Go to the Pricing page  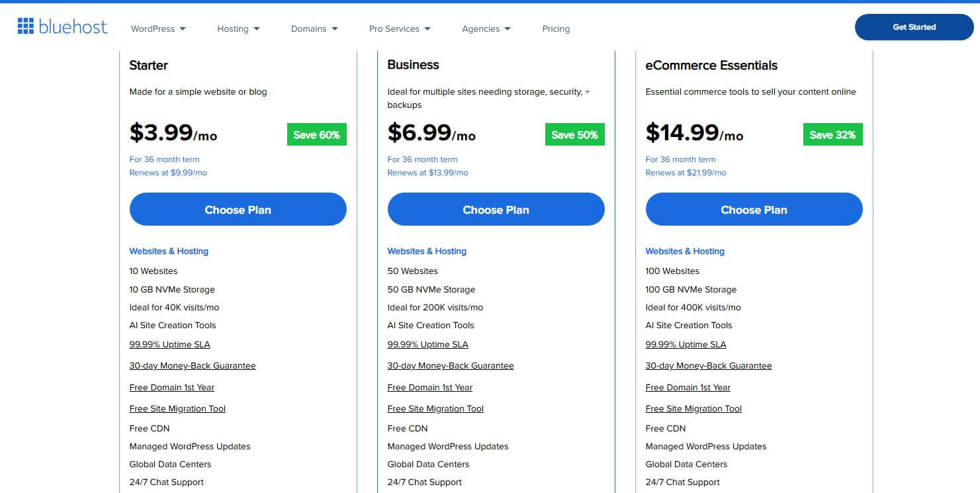(x=556, y=29)
